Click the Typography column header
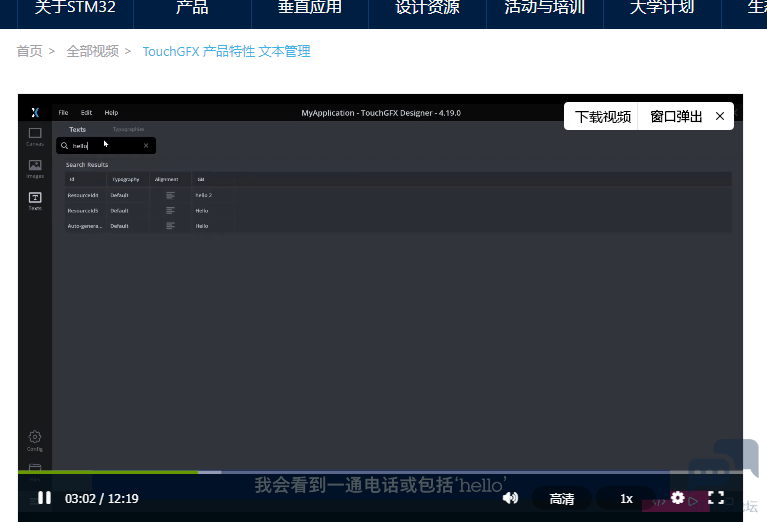 coord(126,180)
